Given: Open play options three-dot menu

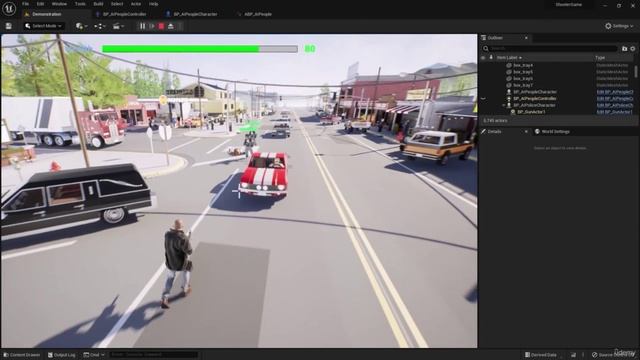Looking at the screenshot, I should 180,26.
